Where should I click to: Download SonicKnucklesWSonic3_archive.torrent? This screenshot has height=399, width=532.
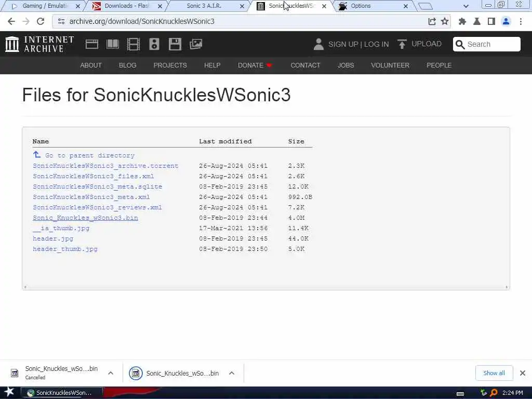click(105, 166)
